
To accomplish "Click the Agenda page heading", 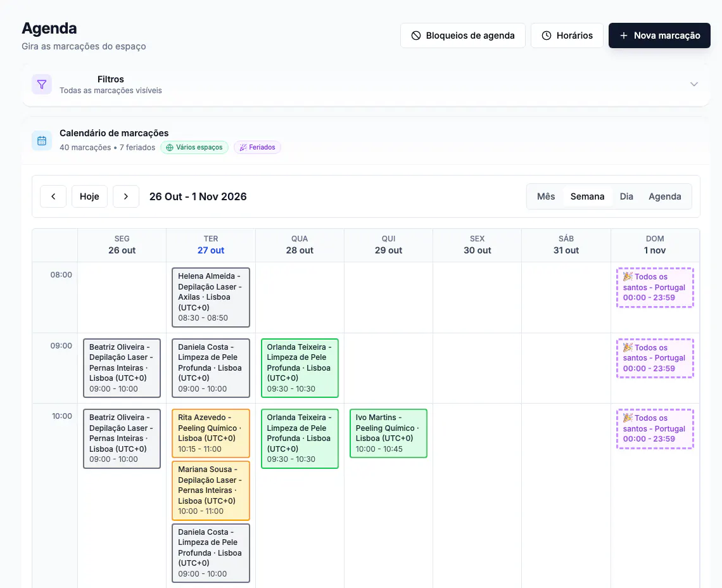I will pyautogui.click(x=49, y=29).
